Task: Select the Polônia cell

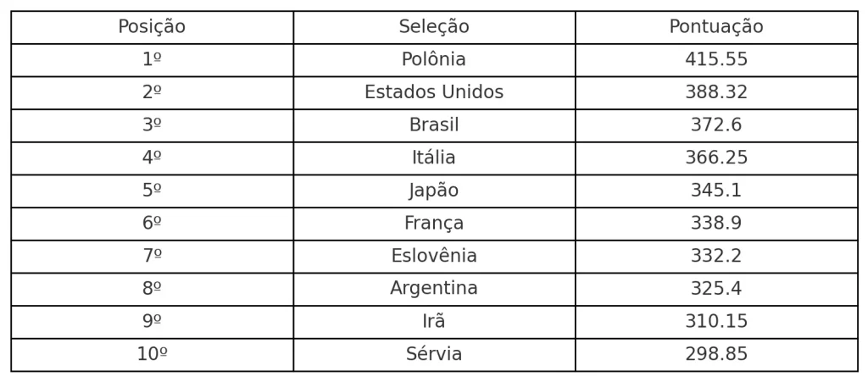Action: tap(434, 60)
